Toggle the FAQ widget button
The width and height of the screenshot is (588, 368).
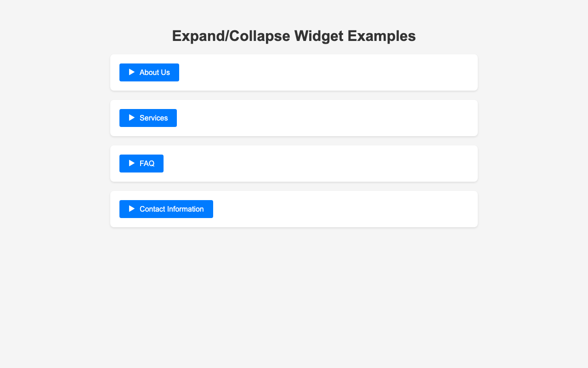(141, 163)
